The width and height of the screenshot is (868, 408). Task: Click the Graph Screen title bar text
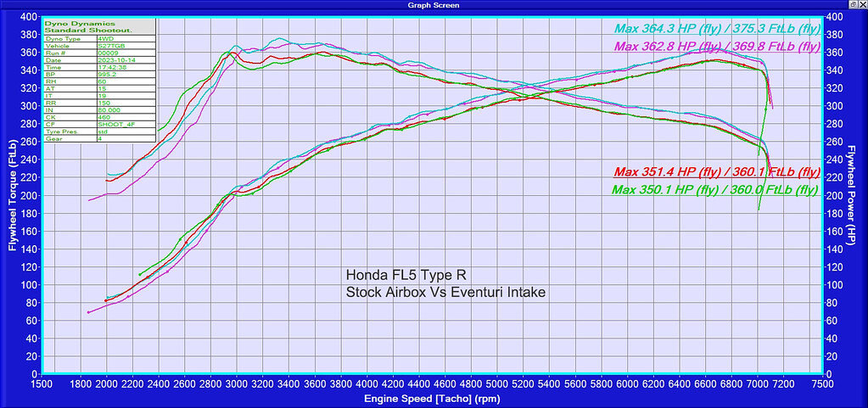click(x=434, y=5)
